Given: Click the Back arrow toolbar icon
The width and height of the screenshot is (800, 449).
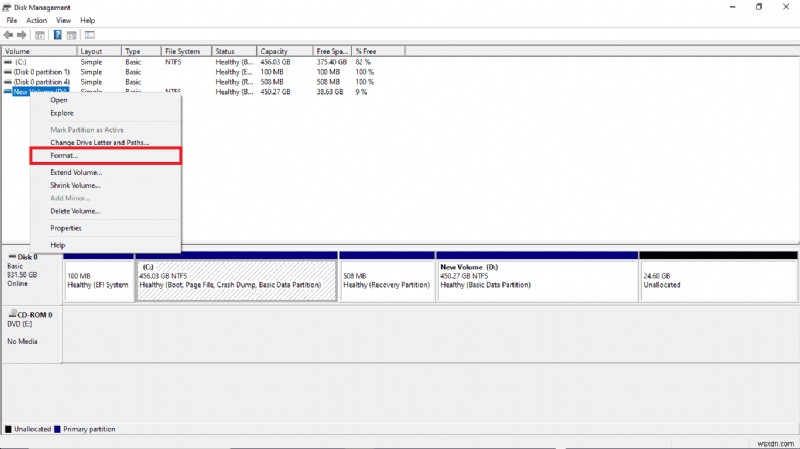Looking at the screenshot, I should (x=8, y=35).
